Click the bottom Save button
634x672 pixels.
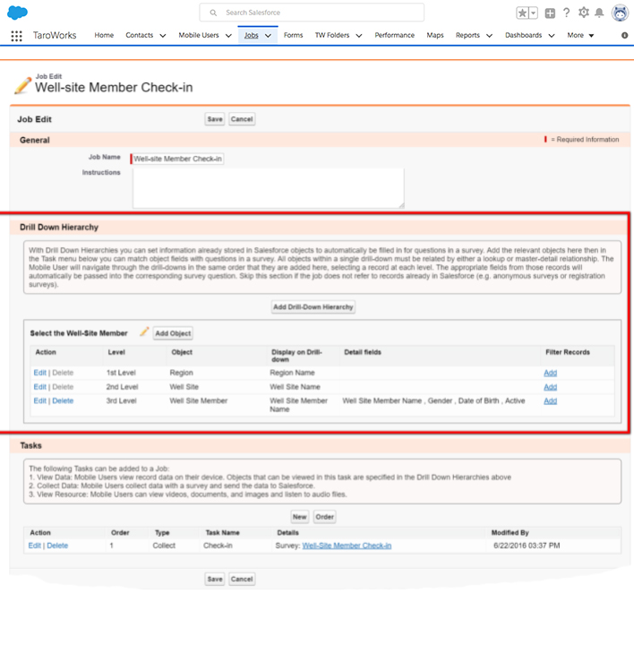(215, 579)
